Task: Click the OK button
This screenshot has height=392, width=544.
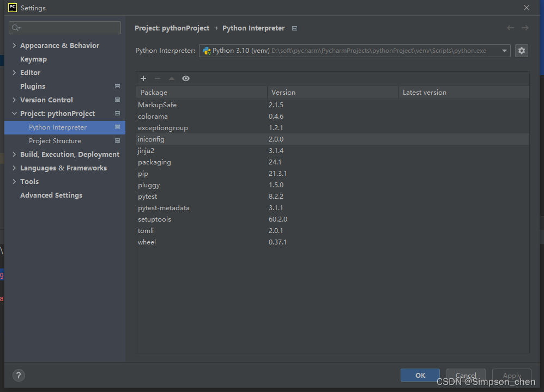Action: coord(420,375)
